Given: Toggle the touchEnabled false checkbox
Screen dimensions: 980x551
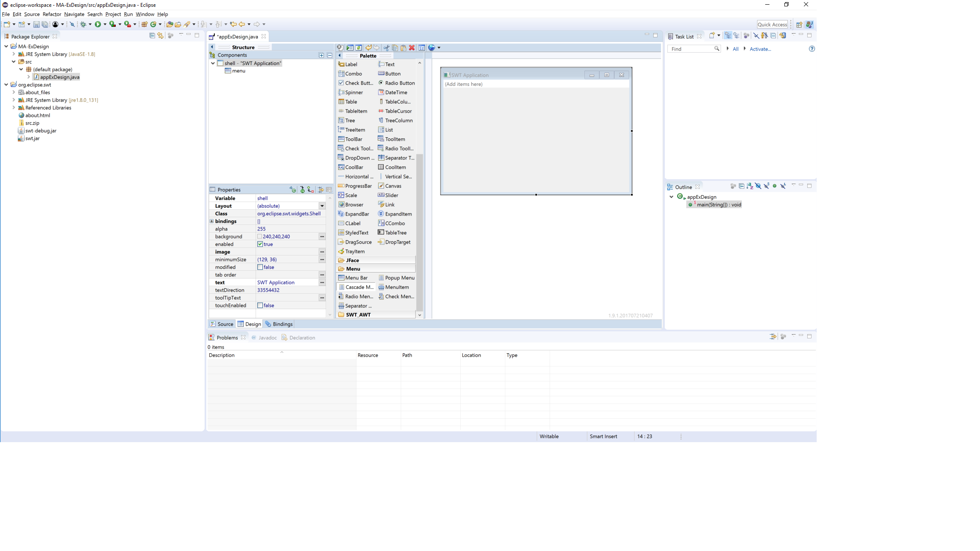Looking at the screenshot, I should click(x=260, y=305).
